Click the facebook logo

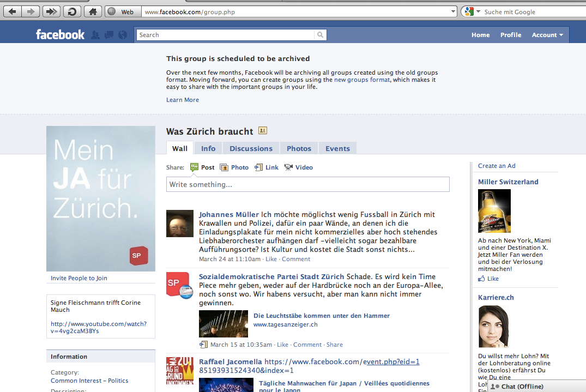click(60, 35)
